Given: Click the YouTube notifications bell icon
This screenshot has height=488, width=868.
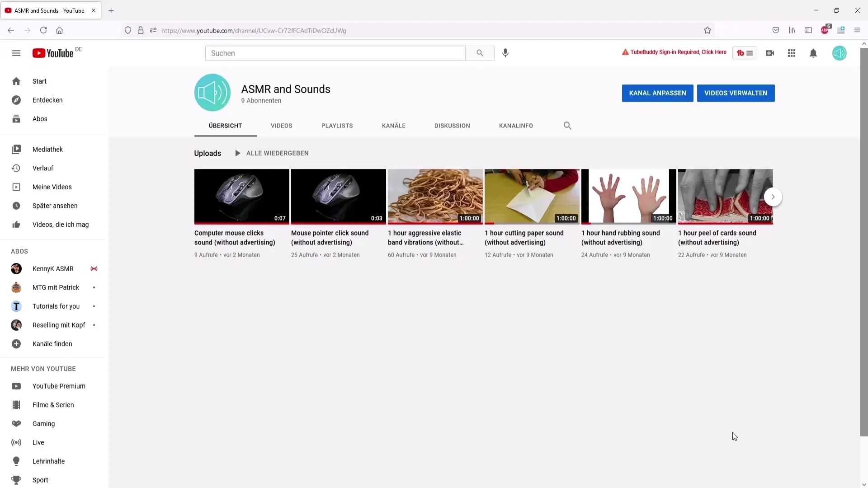Looking at the screenshot, I should coord(813,52).
